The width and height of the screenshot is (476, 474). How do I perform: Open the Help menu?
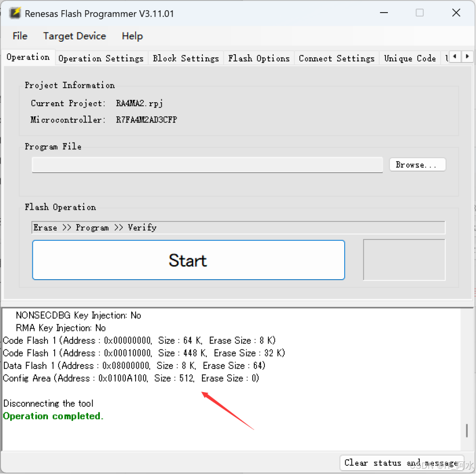tap(132, 36)
